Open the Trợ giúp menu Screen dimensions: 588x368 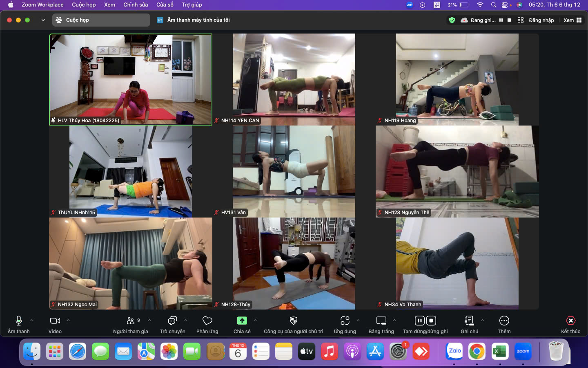192,4
